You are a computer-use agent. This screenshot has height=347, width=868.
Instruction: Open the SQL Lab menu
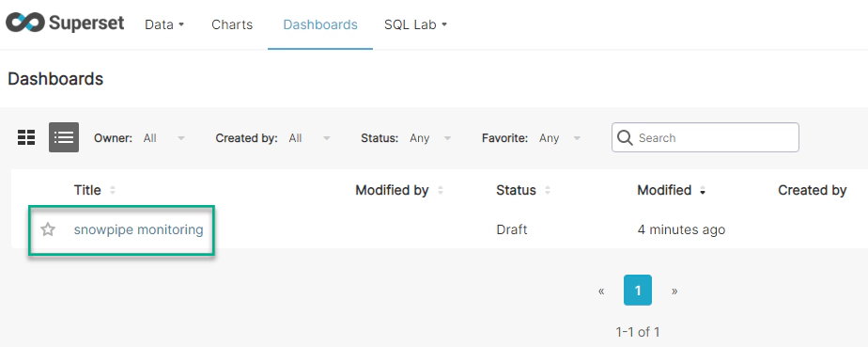tap(416, 24)
